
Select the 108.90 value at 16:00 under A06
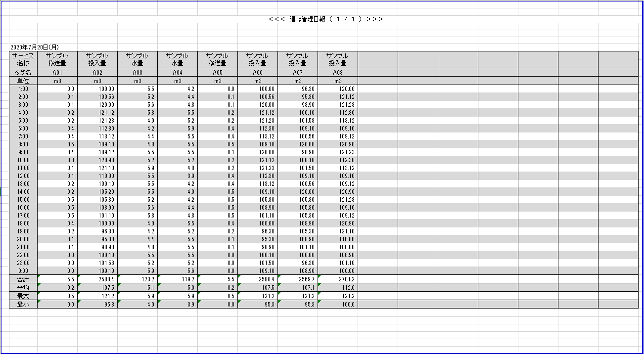coord(258,208)
